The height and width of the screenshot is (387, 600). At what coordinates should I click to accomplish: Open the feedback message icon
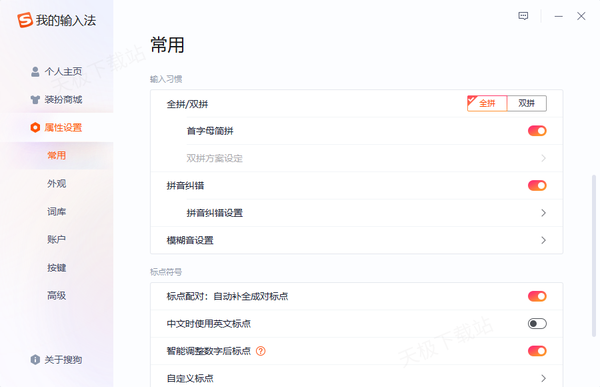(523, 16)
